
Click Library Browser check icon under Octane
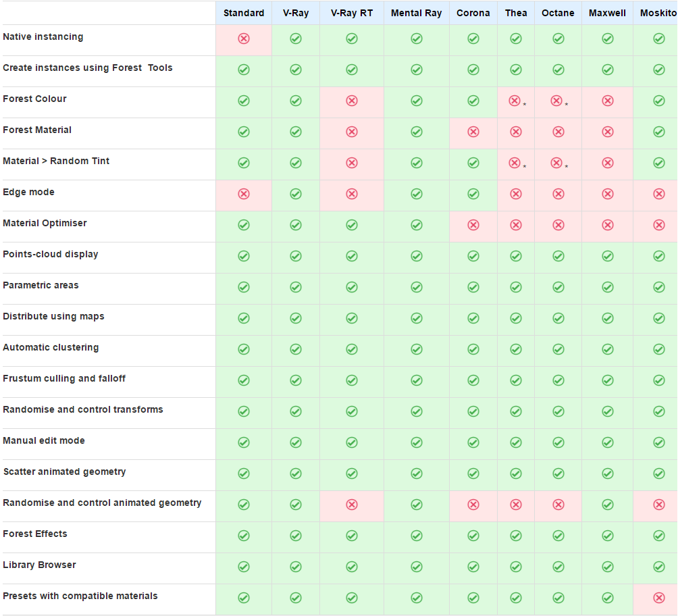click(558, 567)
